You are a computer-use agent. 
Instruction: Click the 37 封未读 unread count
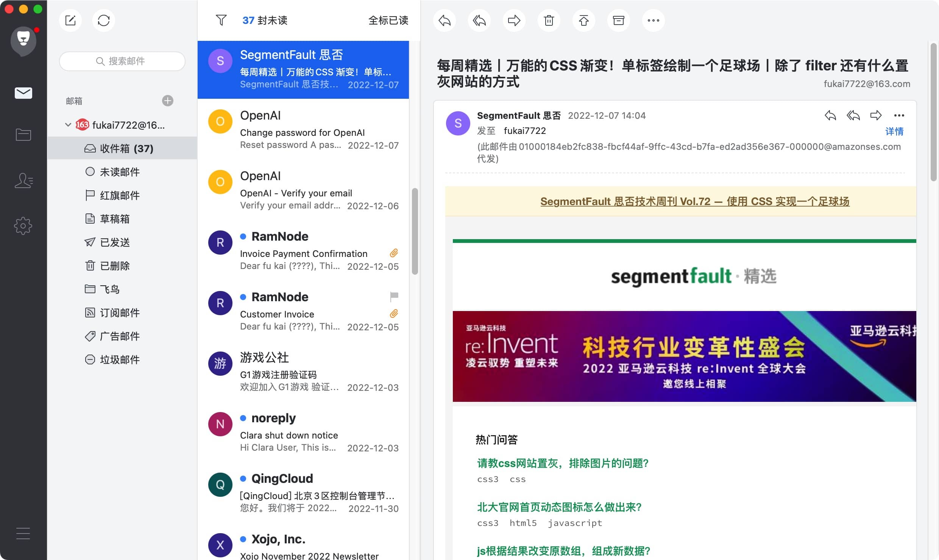click(x=265, y=20)
